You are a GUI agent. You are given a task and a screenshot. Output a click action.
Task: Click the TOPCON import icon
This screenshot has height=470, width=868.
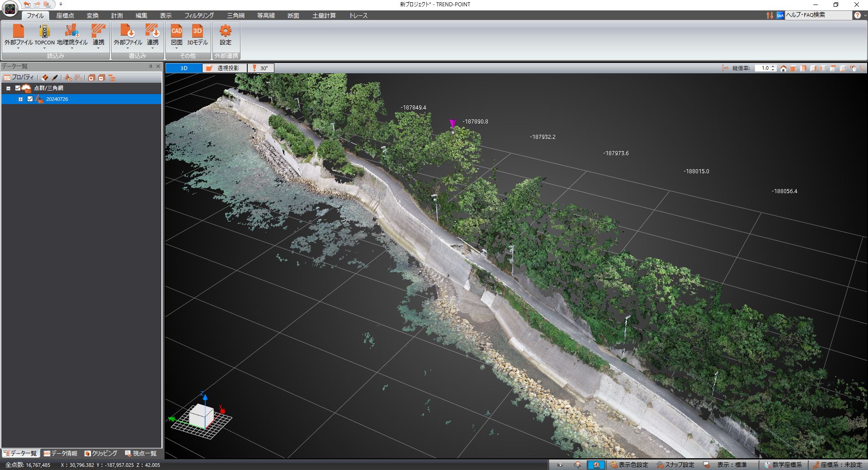pyautogui.click(x=44, y=32)
